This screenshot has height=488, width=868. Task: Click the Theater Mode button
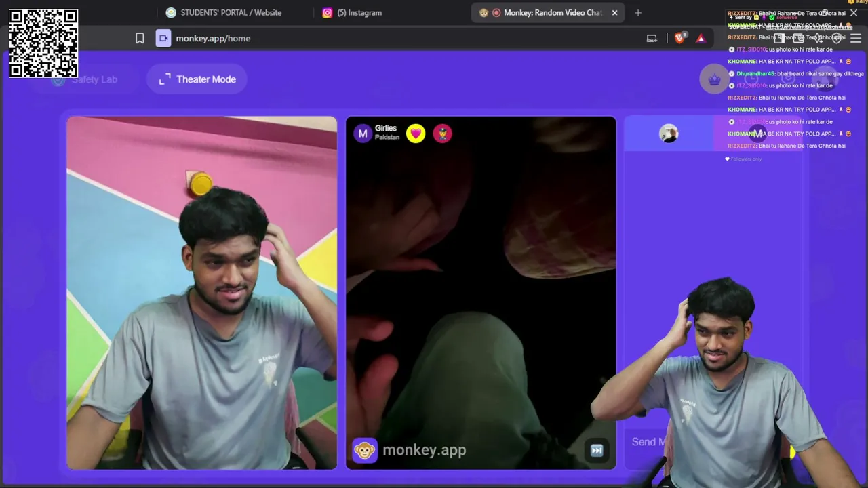pyautogui.click(x=197, y=79)
